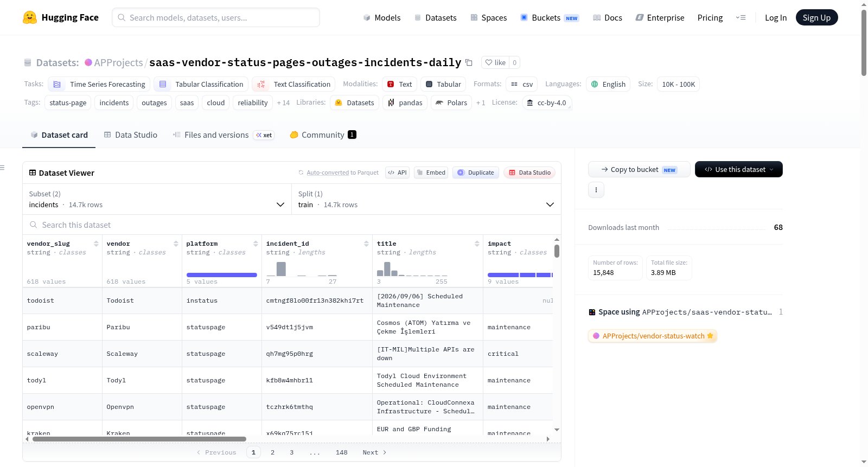Sort by vendor_slug column sort icon
The image size is (868, 467).
point(96,244)
